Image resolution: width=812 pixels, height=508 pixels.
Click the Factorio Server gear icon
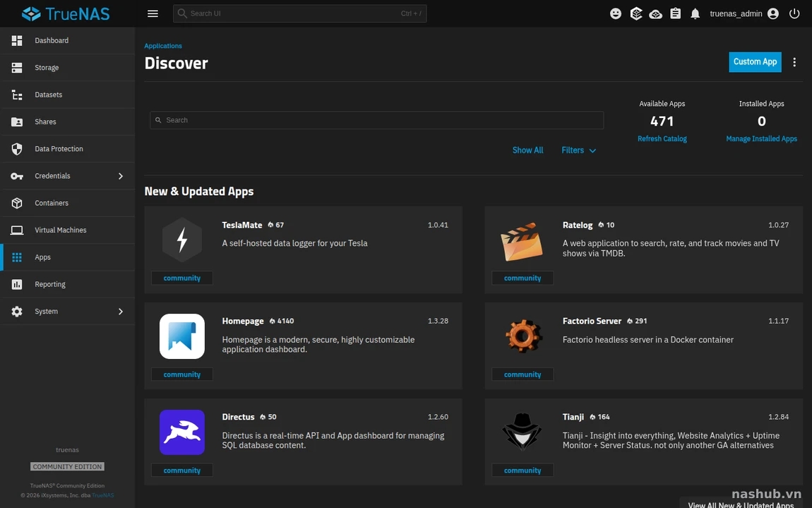[x=523, y=336]
